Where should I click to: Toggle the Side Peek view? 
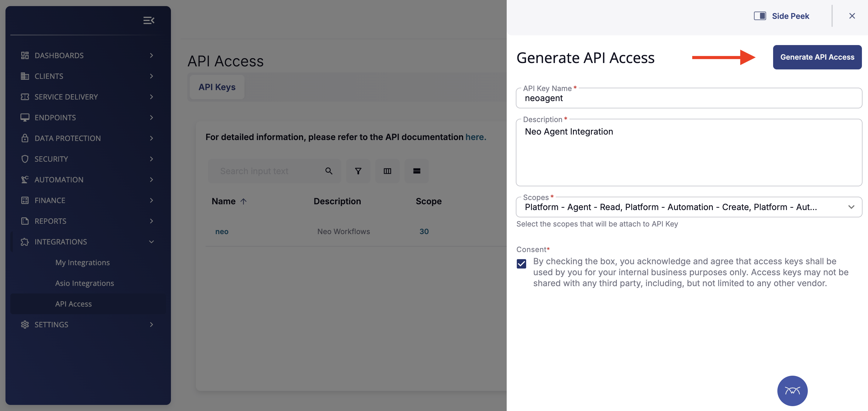[760, 16]
